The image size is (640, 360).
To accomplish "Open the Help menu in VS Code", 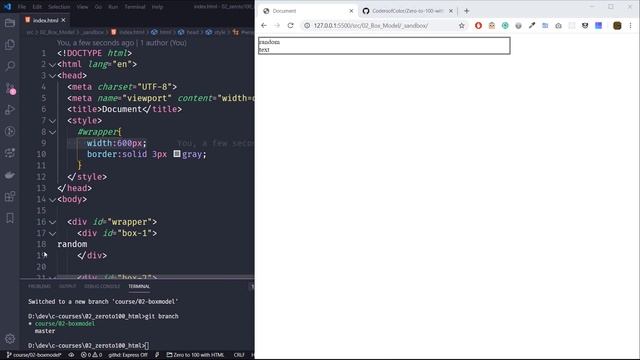I will coord(157,7).
